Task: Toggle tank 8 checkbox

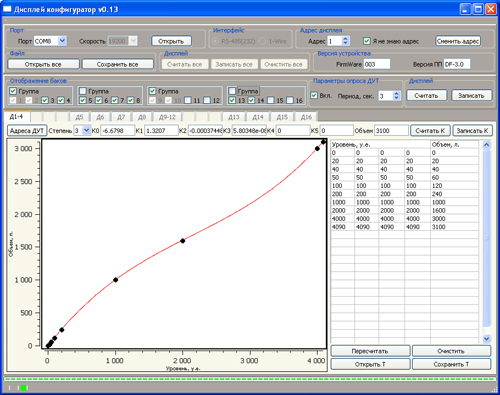Action: (x=130, y=100)
